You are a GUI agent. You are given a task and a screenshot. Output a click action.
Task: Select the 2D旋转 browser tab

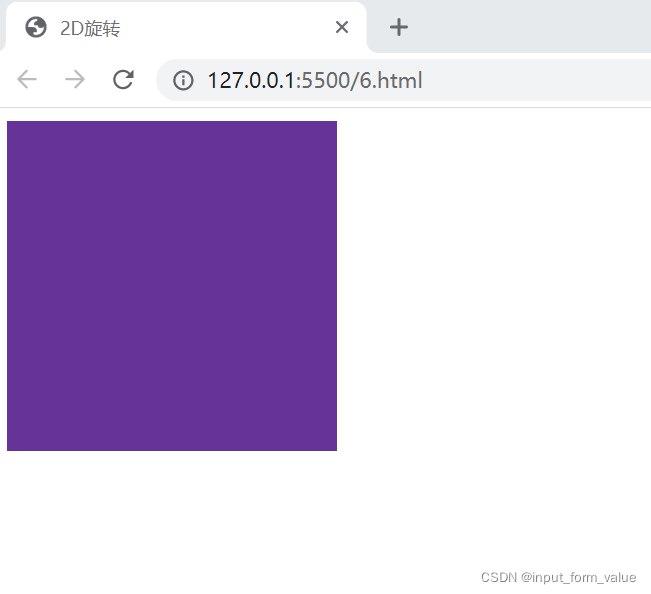tap(186, 27)
